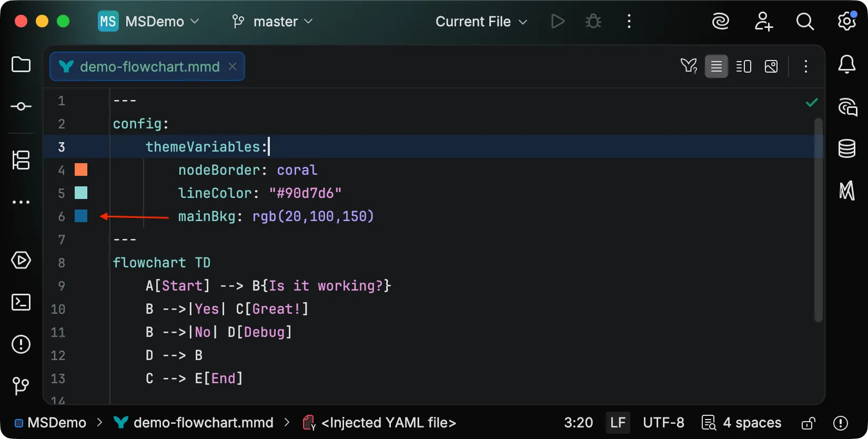Open the master branch dropdown
This screenshot has width=868, height=439.
272,22
